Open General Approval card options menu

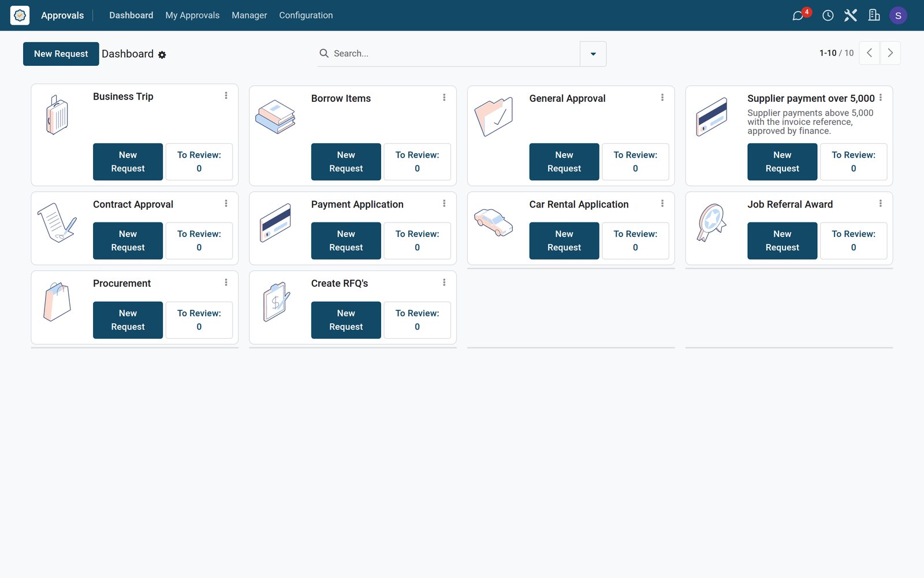(x=662, y=98)
